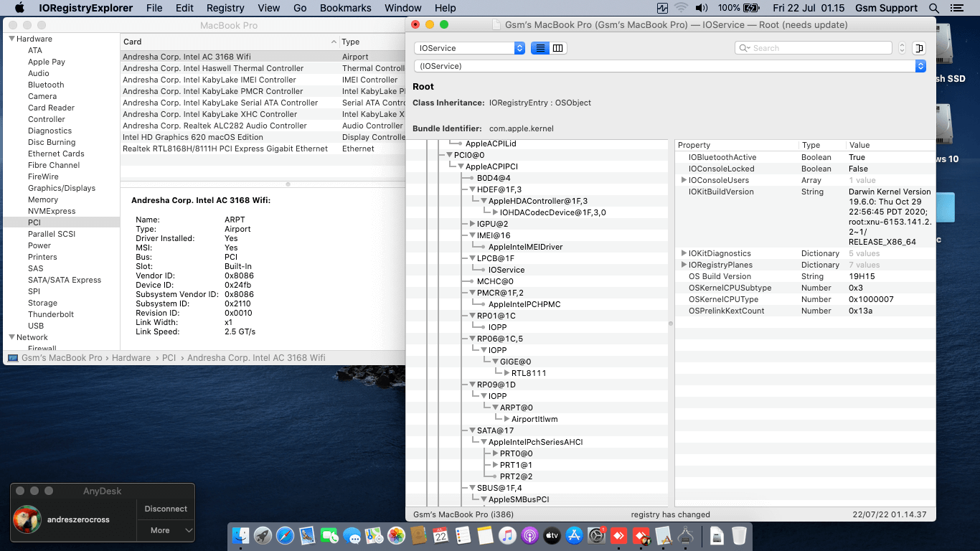Image resolution: width=980 pixels, height=551 pixels.
Task: Select Graphics/Displays in the sidebar
Action: point(62,188)
